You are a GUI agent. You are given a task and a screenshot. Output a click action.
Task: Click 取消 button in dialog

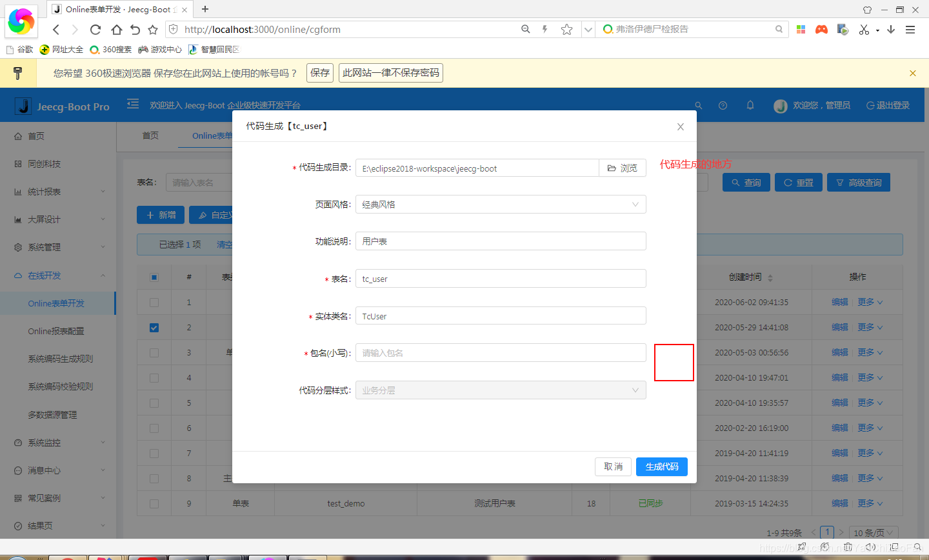coord(613,466)
